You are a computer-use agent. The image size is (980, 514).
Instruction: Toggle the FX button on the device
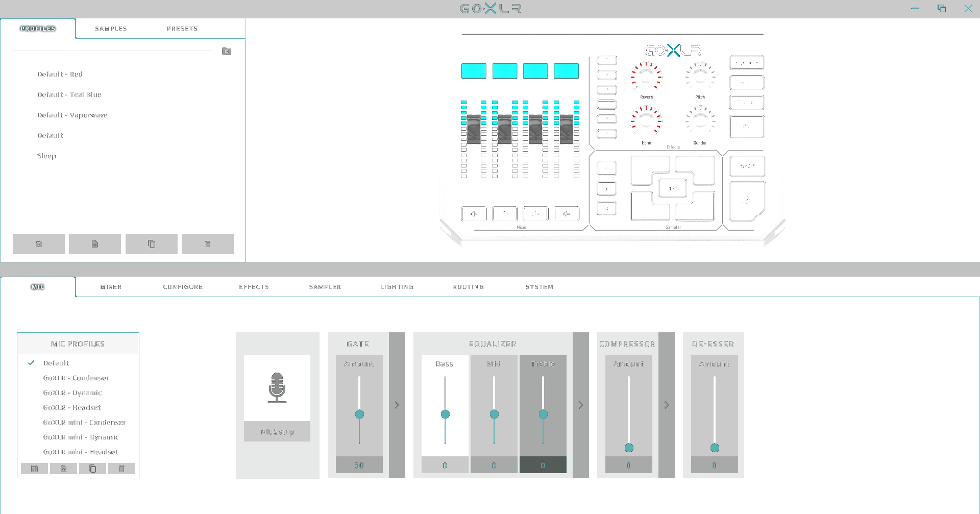[x=747, y=127]
